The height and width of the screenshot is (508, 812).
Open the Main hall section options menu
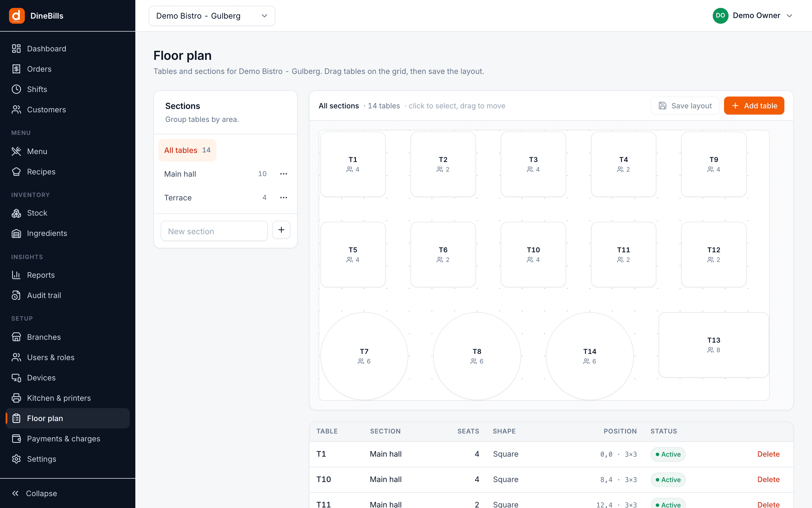pos(284,174)
